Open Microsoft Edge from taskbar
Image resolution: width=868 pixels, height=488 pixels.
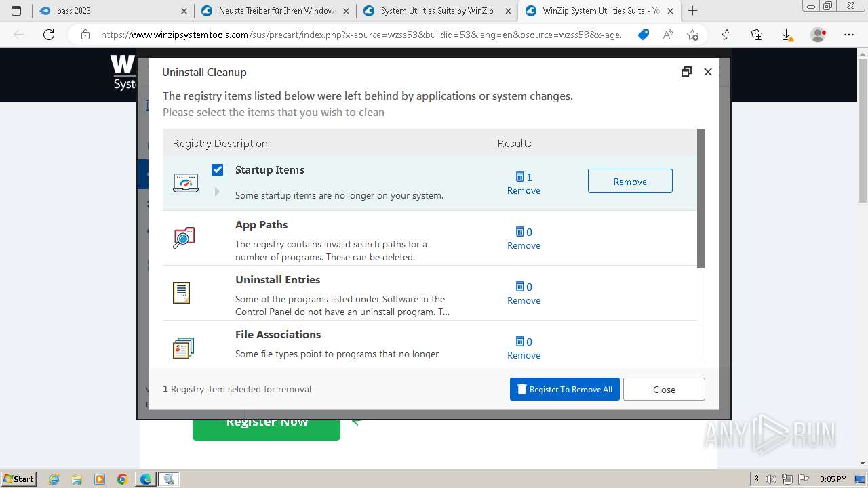[146, 479]
